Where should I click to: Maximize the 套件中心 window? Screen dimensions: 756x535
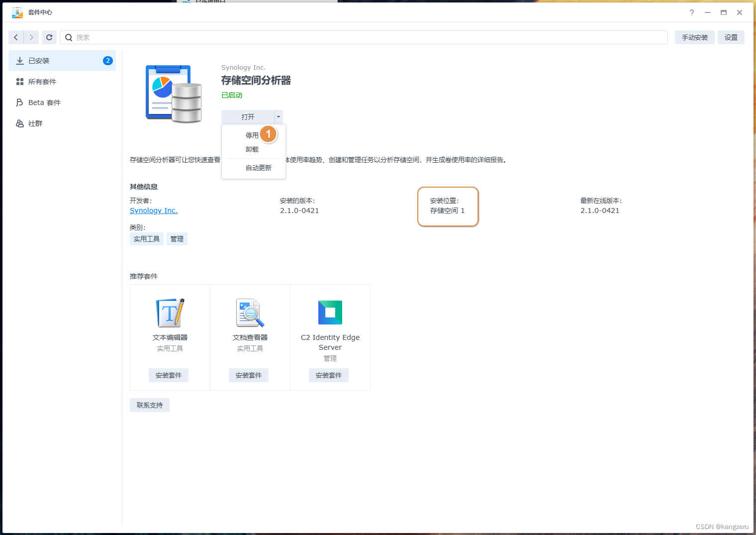coord(723,12)
